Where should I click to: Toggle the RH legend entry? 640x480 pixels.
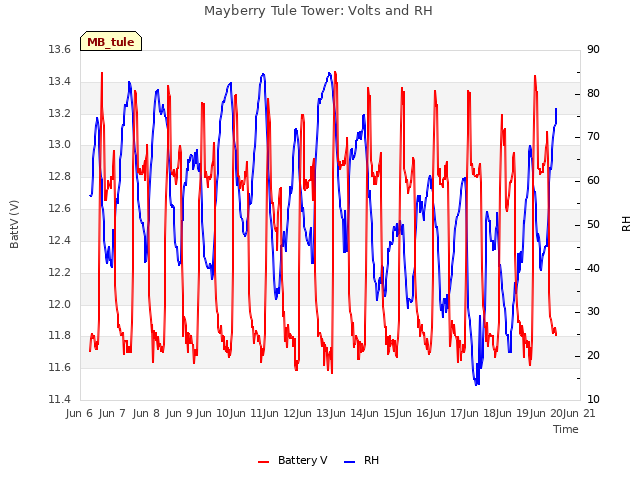[362, 460]
